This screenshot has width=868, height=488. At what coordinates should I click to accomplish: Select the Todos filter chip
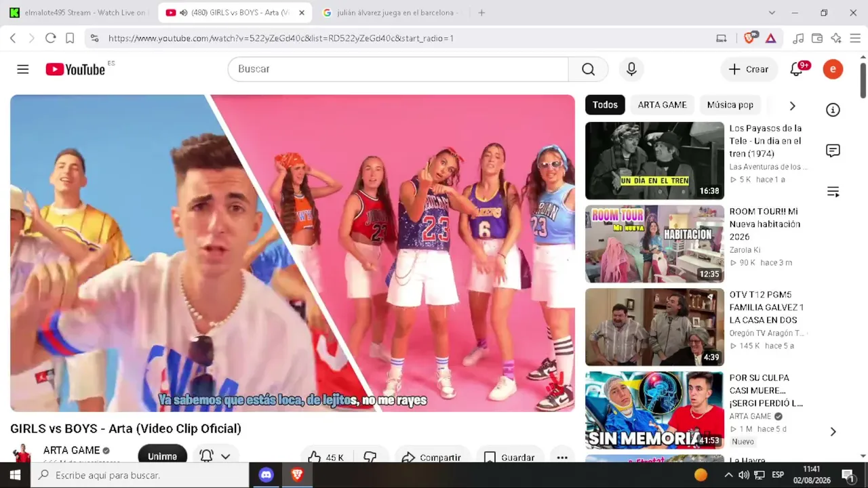(605, 105)
